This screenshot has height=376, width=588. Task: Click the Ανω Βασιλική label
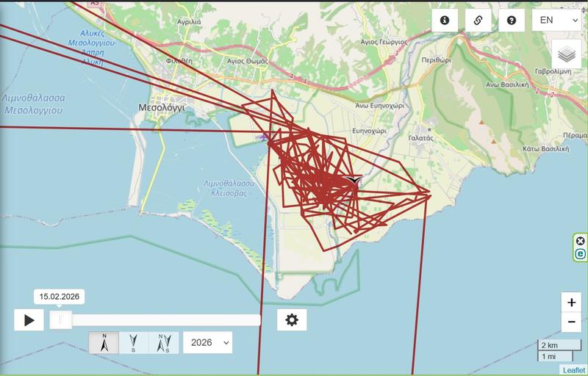click(x=507, y=84)
